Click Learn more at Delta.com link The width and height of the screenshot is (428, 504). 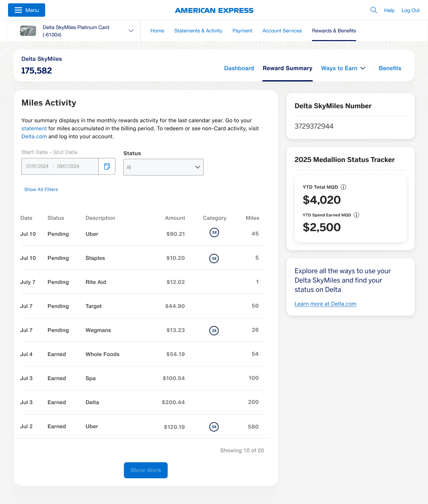[x=325, y=304]
